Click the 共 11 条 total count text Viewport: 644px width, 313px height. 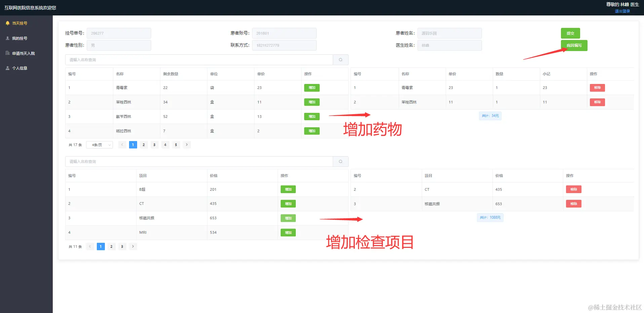pyautogui.click(x=75, y=247)
